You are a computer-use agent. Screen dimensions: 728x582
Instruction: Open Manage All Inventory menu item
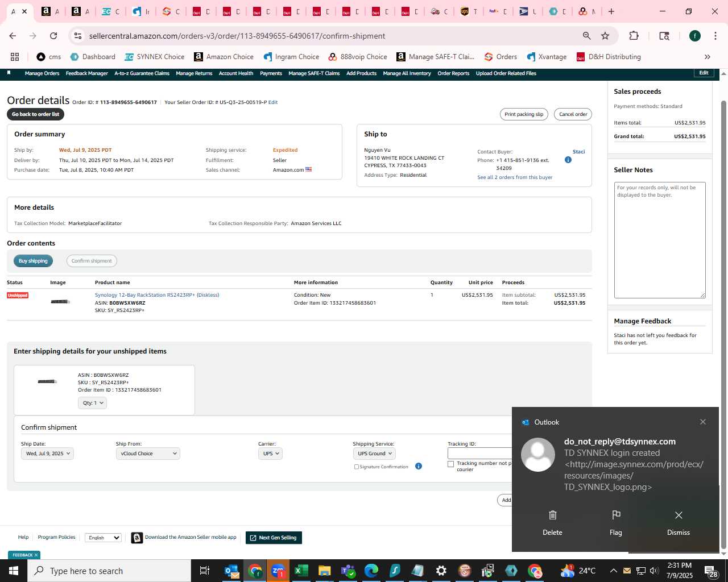[407, 73]
